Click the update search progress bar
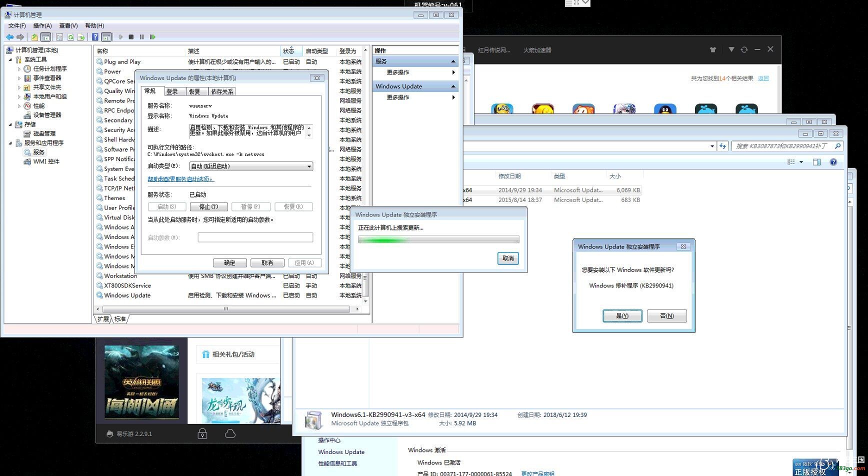The width and height of the screenshot is (868, 476). point(438,239)
